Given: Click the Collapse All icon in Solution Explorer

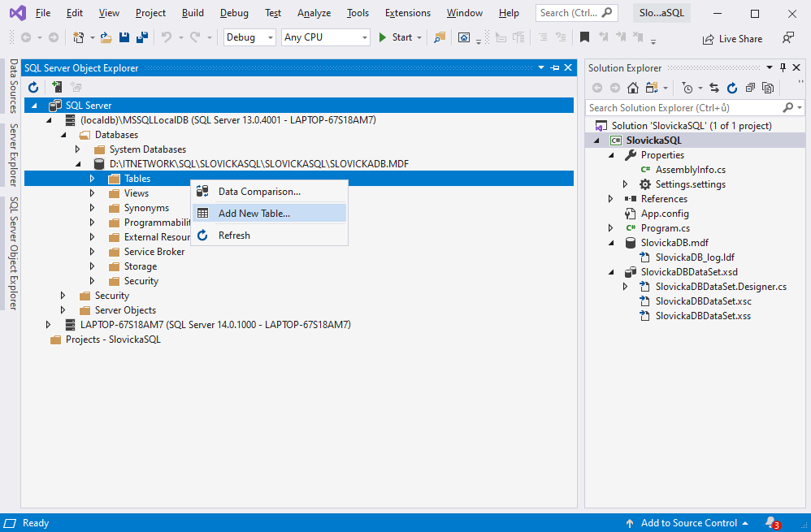Looking at the screenshot, I should click(749, 87).
